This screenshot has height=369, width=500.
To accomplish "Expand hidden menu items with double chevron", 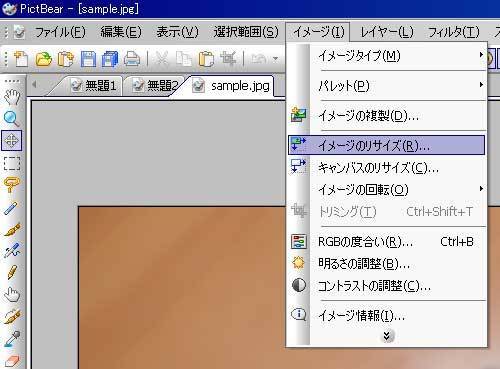I will click(387, 336).
